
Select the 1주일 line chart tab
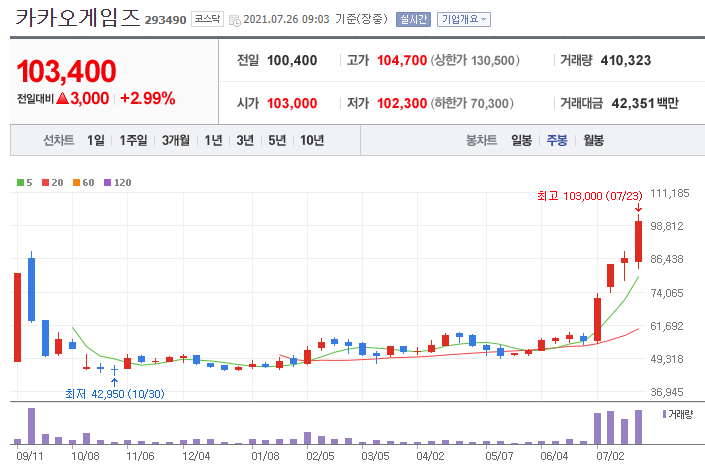point(133,141)
